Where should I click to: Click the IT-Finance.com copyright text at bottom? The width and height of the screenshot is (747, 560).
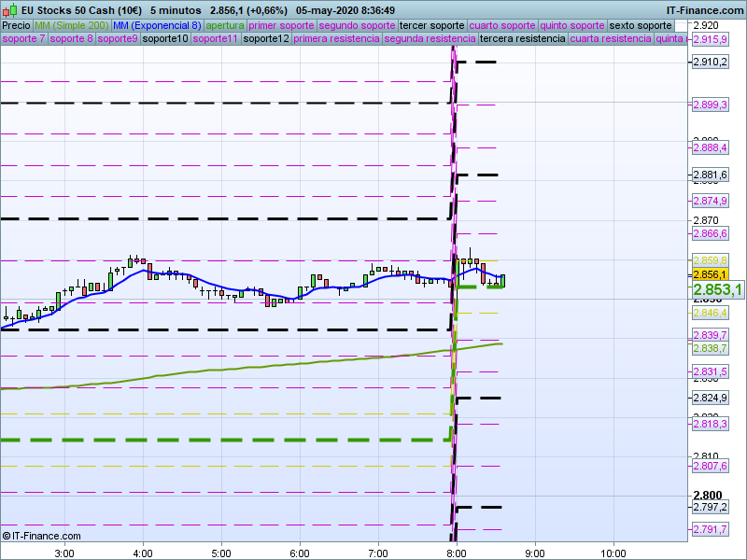point(41,536)
